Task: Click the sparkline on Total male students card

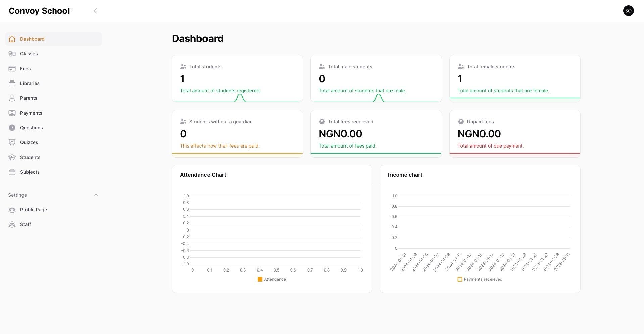Action: 376,98
